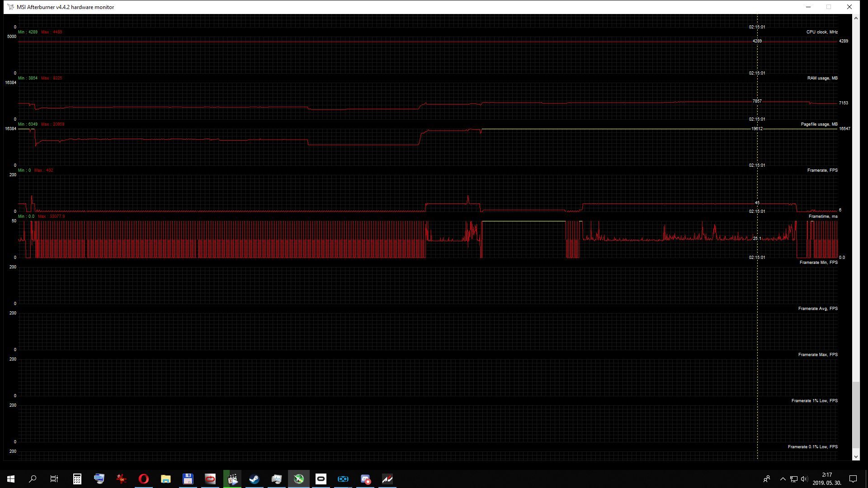Click the 'Min : 3854' text on RAM usage graph
The image size is (868, 488).
28,78
